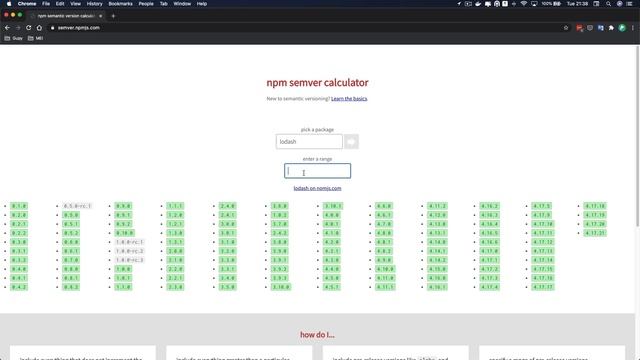Open the Bookmarks menu
640x360 pixels.
(120, 4)
